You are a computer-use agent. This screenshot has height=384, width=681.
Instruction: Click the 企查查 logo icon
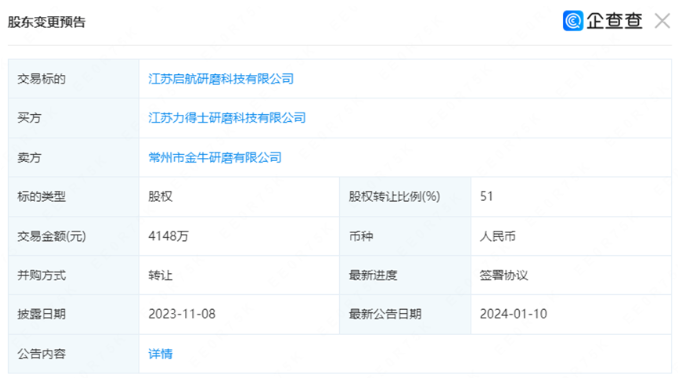(x=573, y=21)
